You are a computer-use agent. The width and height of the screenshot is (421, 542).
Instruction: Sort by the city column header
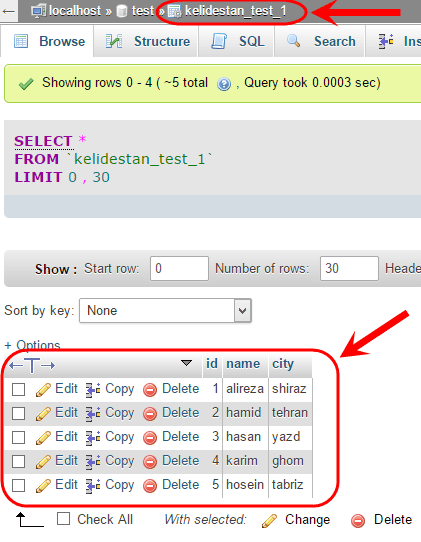click(x=283, y=364)
